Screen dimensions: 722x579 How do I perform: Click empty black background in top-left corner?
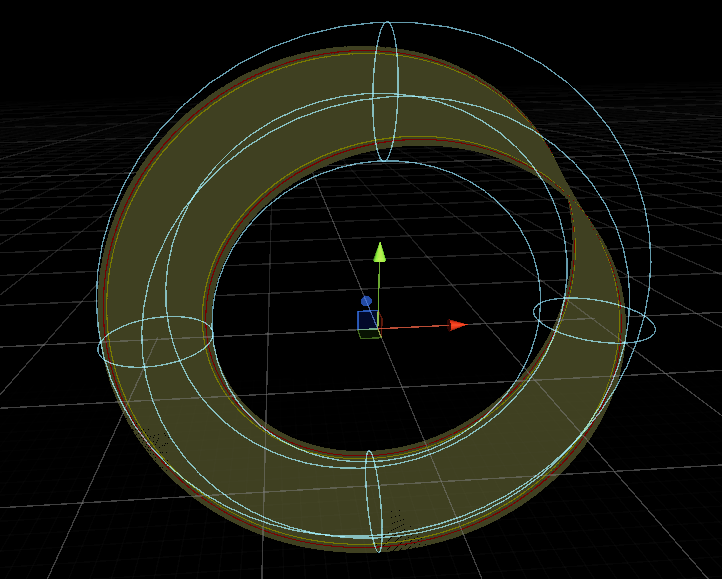click(x=40, y=40)
